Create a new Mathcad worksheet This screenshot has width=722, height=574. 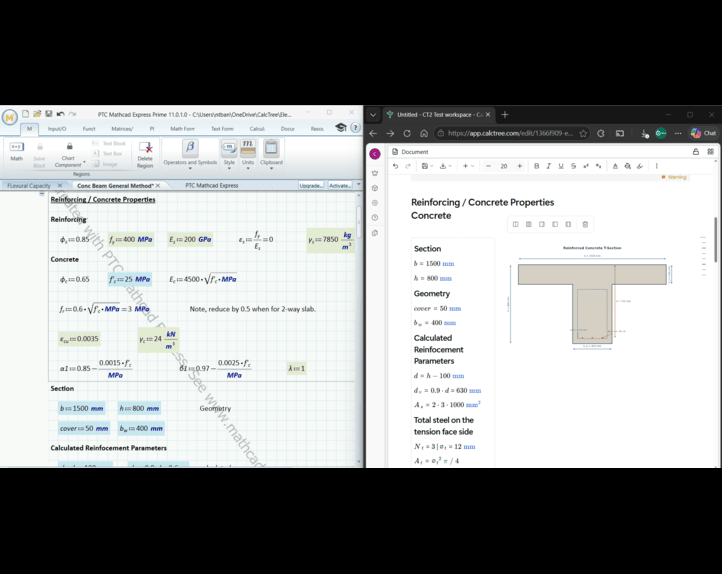(26, 114)
